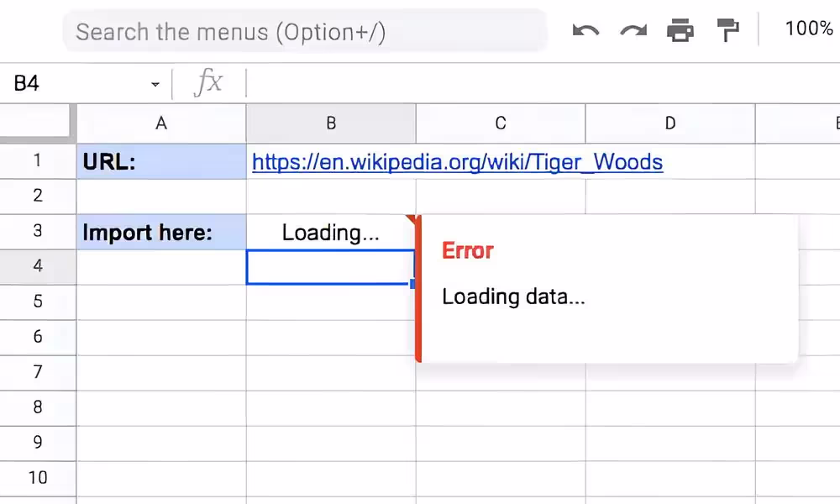Open the Name box dropdown arrow
The image size is (840, 504).
click(155, 84)
